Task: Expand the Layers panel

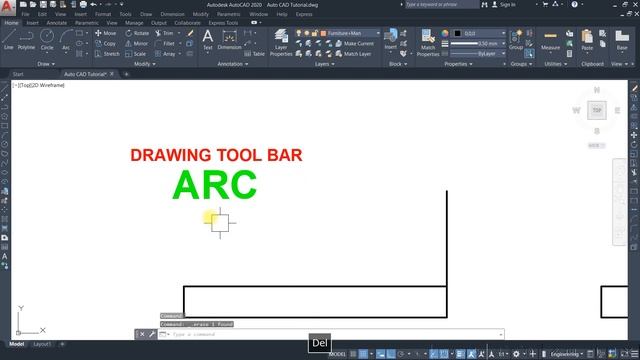Action: (x=324, y=64)
